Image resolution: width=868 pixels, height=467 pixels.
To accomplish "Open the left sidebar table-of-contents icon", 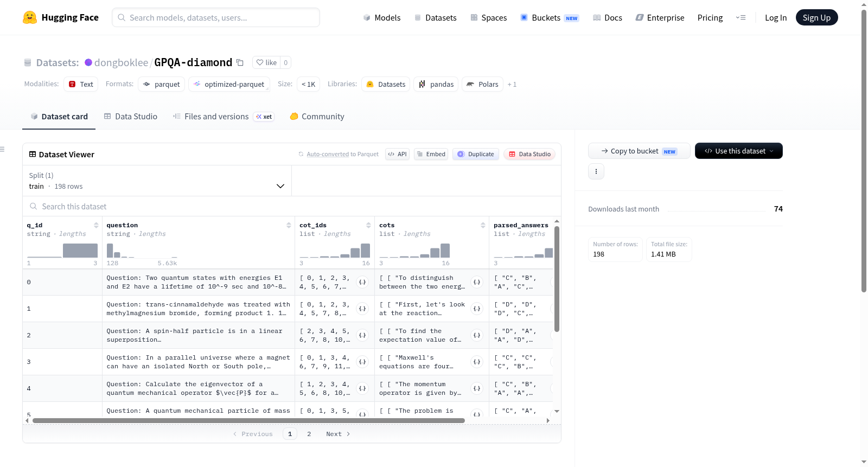I will point(2,149).
